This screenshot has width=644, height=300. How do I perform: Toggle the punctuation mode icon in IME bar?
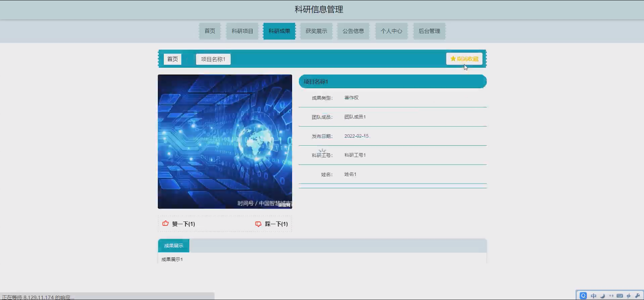611,296
